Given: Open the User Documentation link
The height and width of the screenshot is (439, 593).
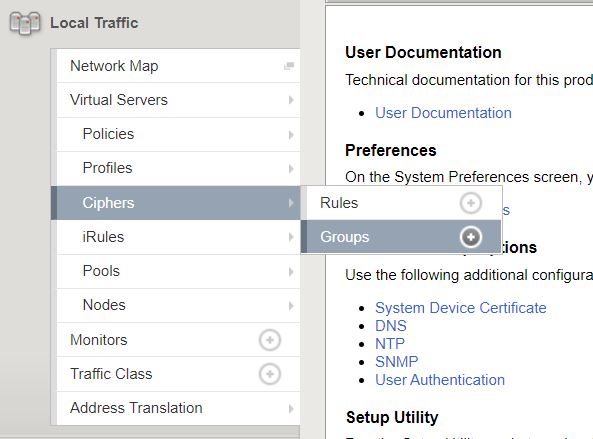Looking at the screenshot, I should [443, 113].
